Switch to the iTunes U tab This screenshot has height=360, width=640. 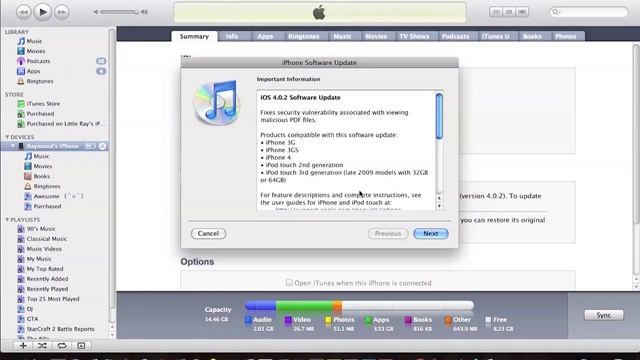point(496,36)
